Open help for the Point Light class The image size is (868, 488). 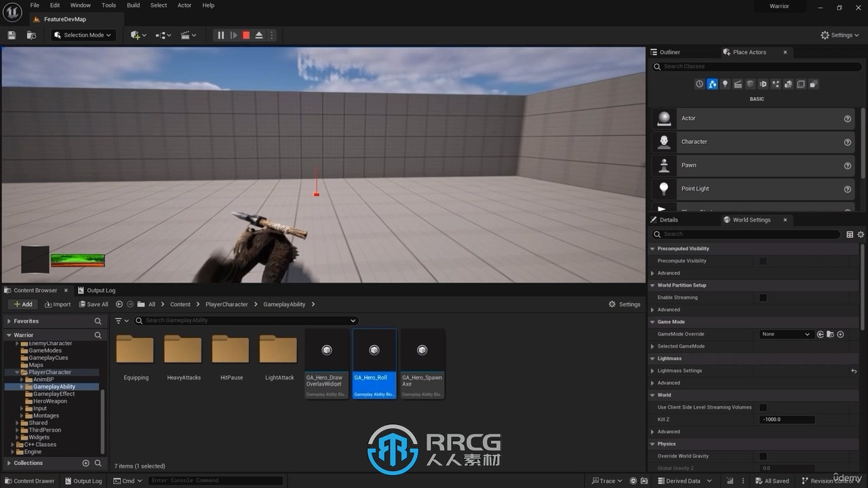847,189
